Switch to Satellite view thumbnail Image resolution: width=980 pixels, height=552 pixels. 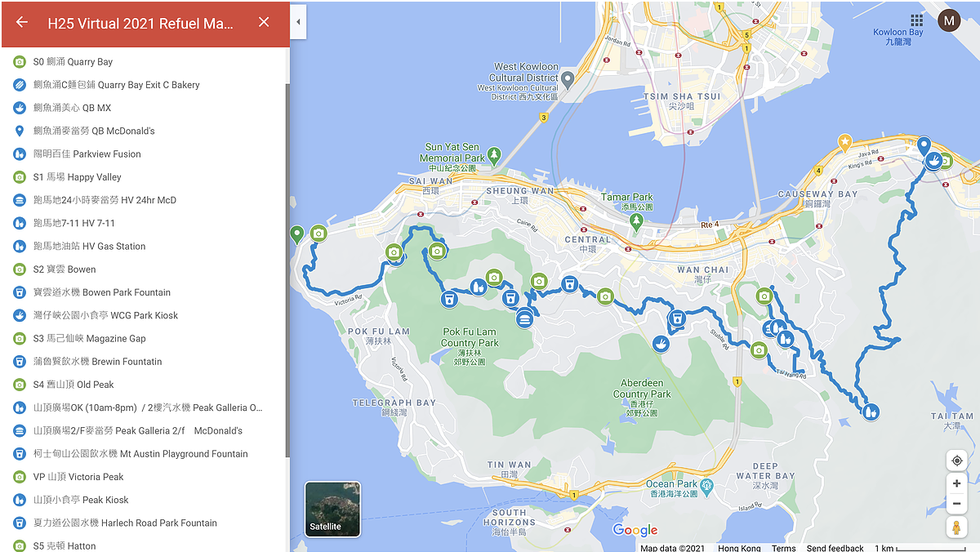(332, 510)
